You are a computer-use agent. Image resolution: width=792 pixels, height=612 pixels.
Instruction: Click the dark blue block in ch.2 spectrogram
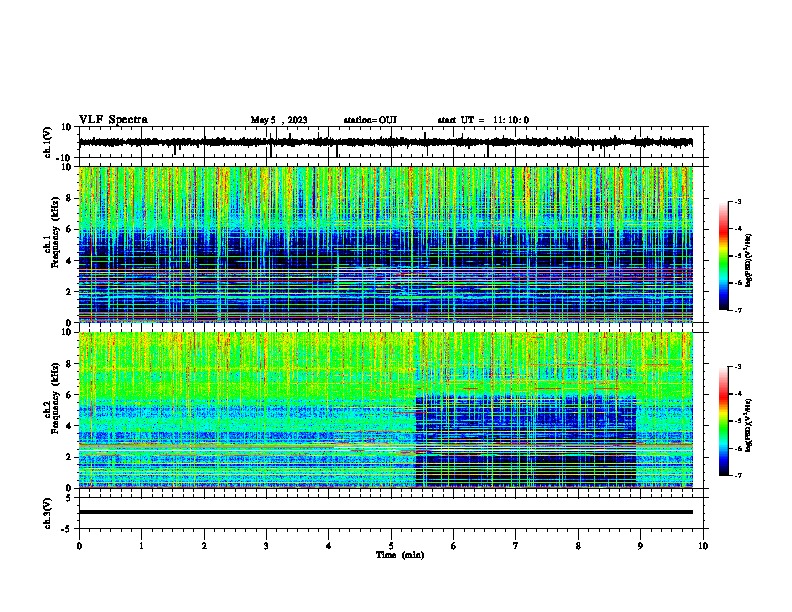click(x=525, y=440)
